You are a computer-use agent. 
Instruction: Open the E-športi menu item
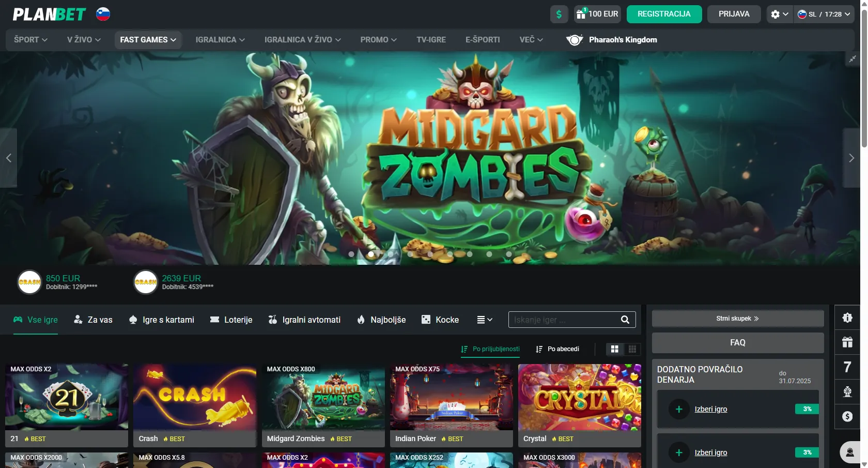tap(483, 40)
